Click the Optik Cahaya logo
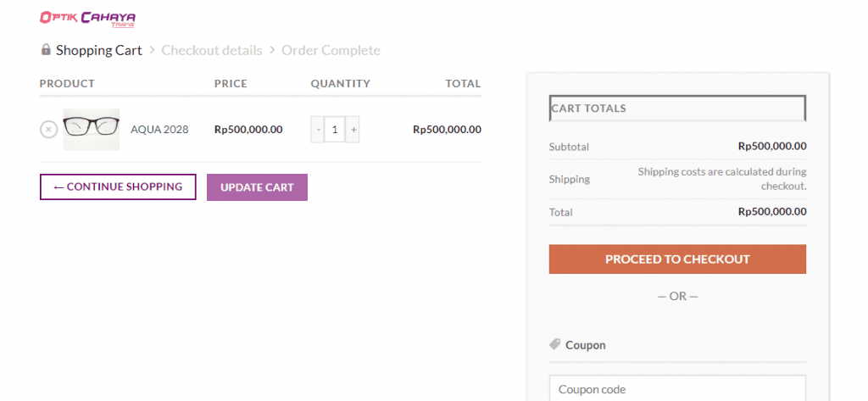868x401 pixels. [87, 19]
